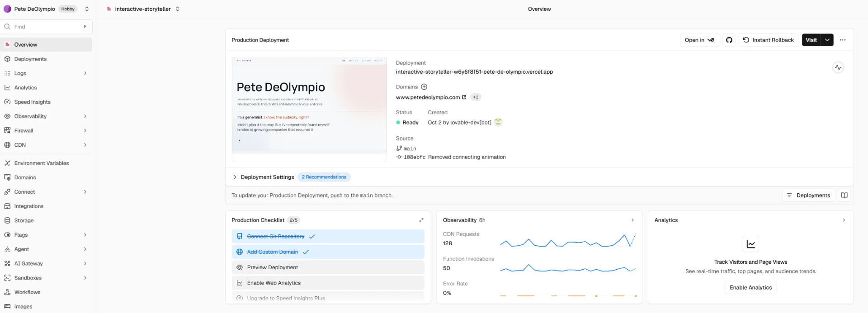868x313 pixels.
Task: Focus the Find search field
Action: pyautogui.click(x=47, y=27)
